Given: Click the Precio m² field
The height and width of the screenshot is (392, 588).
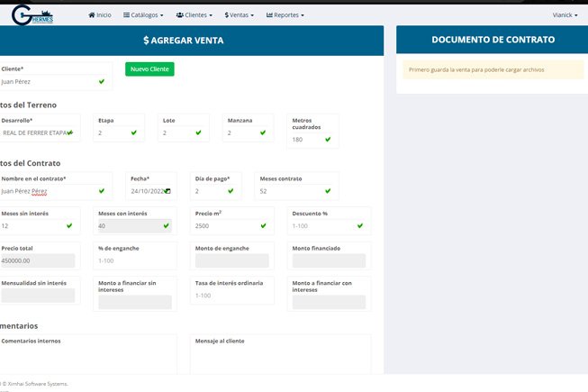Looking at the screenshot, I should pos(231,226).
